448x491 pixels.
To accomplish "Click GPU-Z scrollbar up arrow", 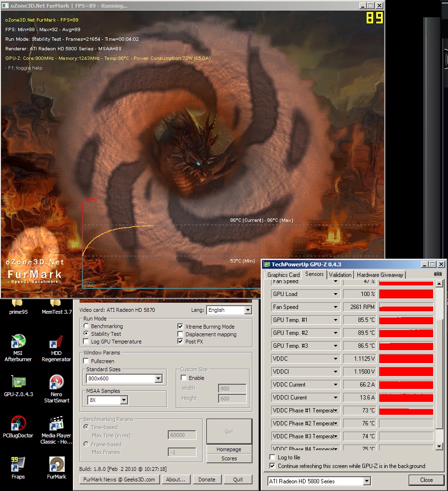I will (439, 284).
